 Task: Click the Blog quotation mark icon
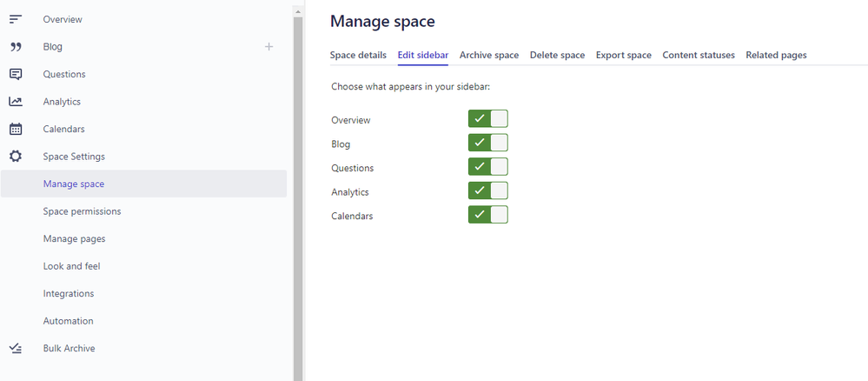click(16, 47)
